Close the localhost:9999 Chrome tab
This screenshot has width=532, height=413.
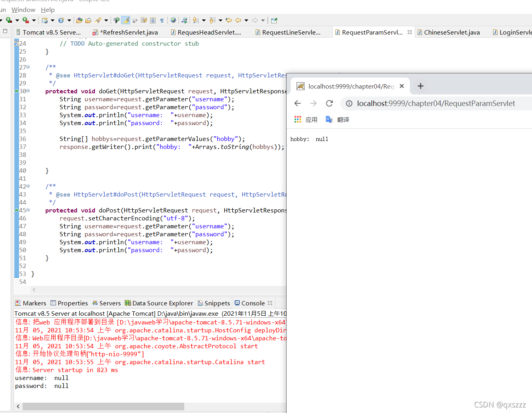(402, 86)
